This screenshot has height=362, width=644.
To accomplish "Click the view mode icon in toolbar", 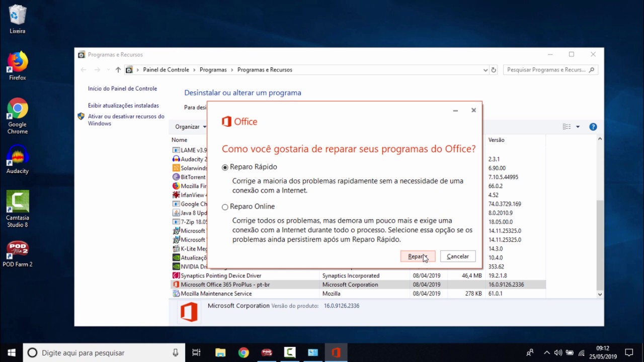I will tap(567, 127).
